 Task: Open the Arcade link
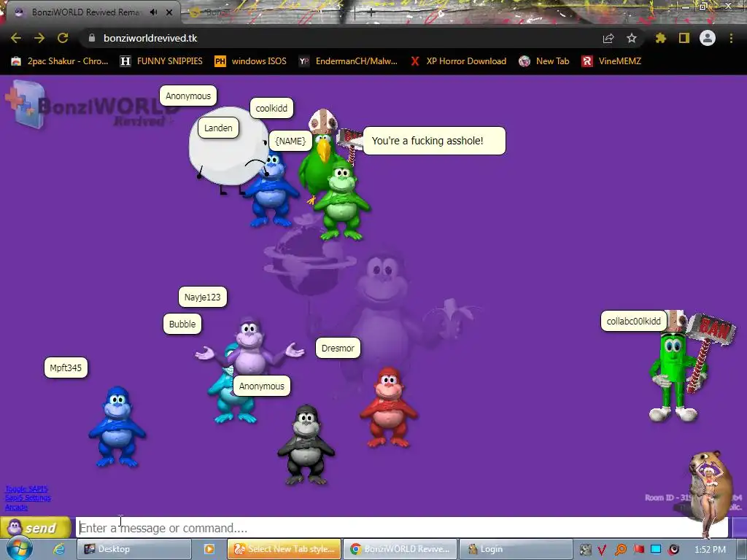tap(16, 507)
